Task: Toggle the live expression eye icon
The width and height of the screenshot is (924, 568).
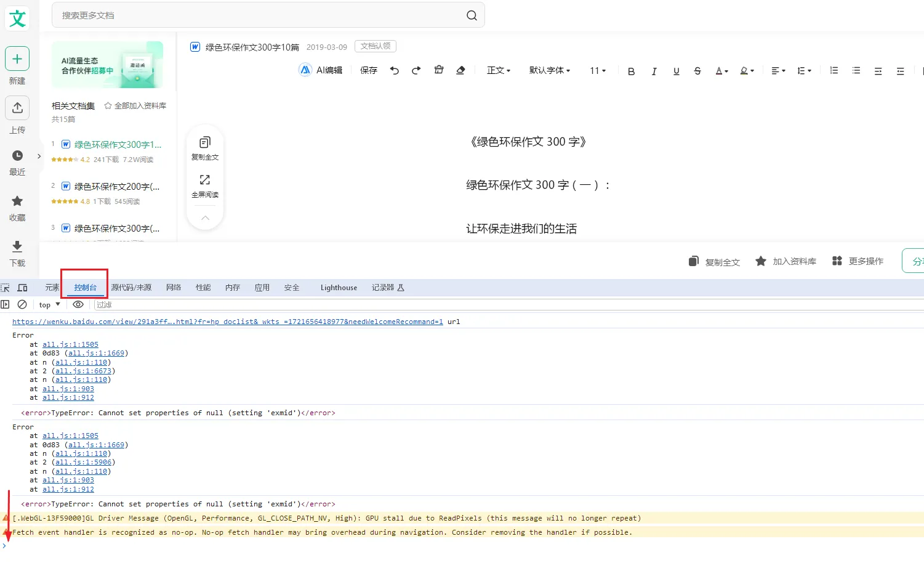Action: tap(78, 304)
